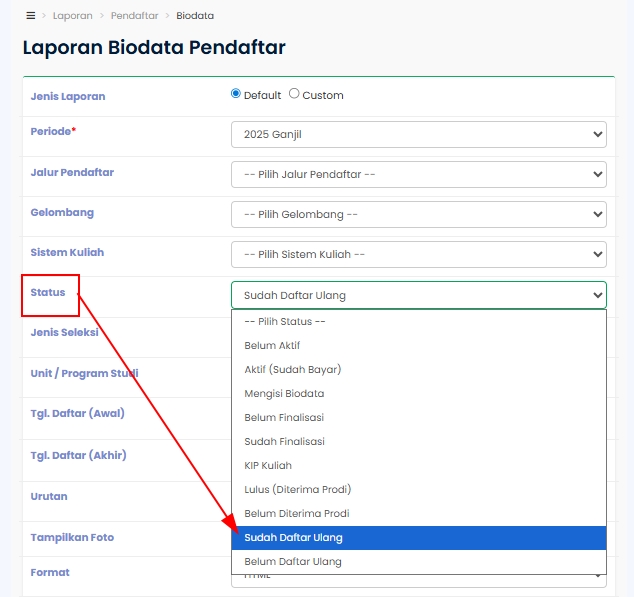634x597 pixels.
Task: Select highlighted Sudah Daftar Ulang option
Action: point(293,538)
